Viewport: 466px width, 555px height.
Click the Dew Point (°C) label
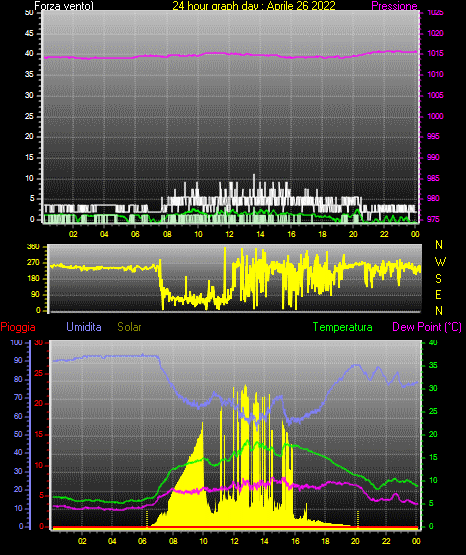(427, 327)
